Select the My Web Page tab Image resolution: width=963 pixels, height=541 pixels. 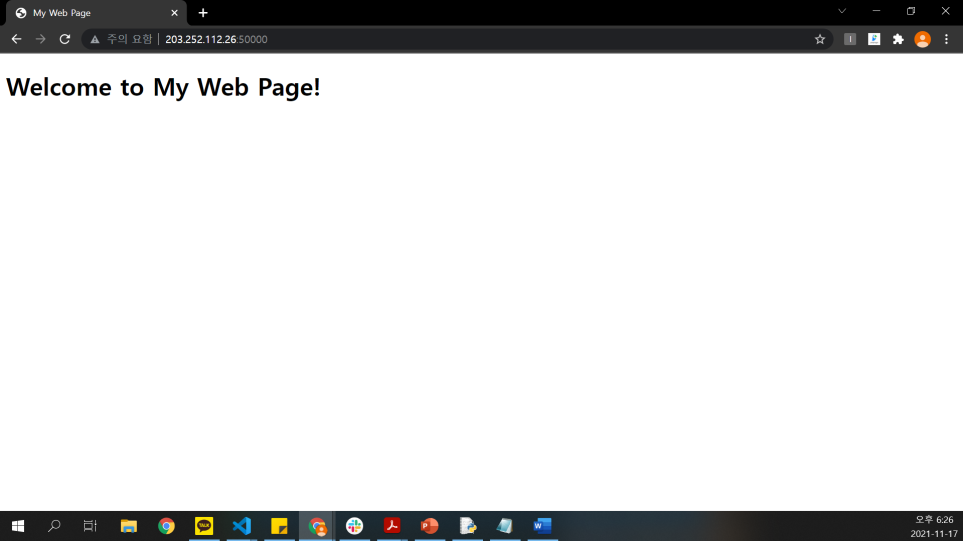[95, 13]
